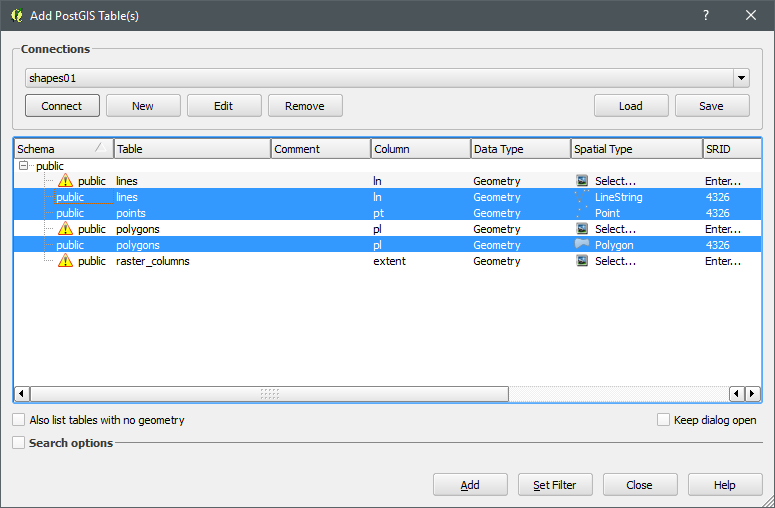Collapse the public schema tree node
Image resolution: width=775 pixels, height=508 pixels.
point(23,166)
